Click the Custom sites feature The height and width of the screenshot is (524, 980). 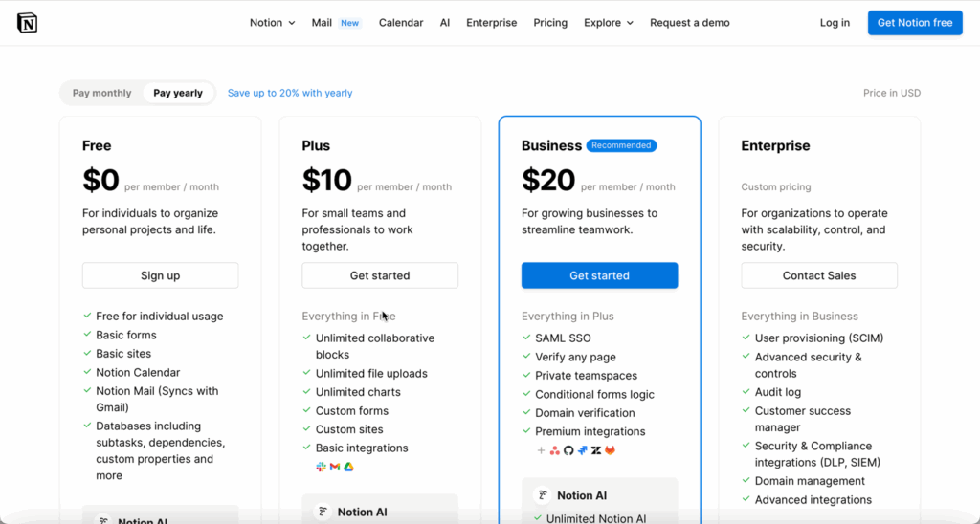point(349,429)
